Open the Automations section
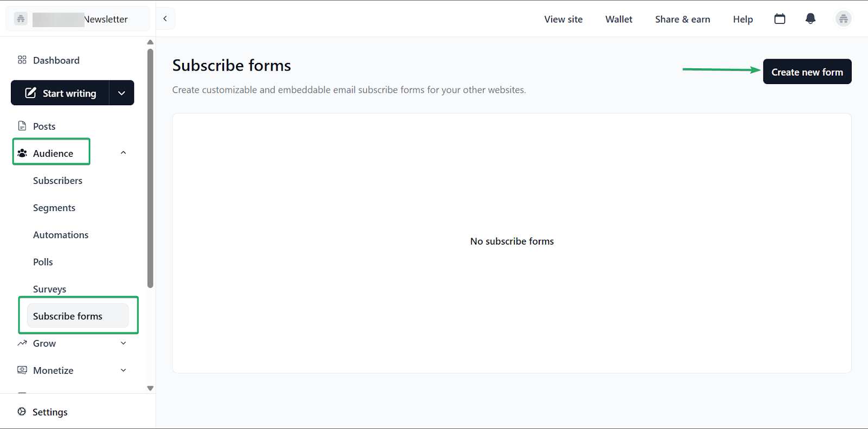Viewport: 868px width, 429px height. click(x=60, y=234)
